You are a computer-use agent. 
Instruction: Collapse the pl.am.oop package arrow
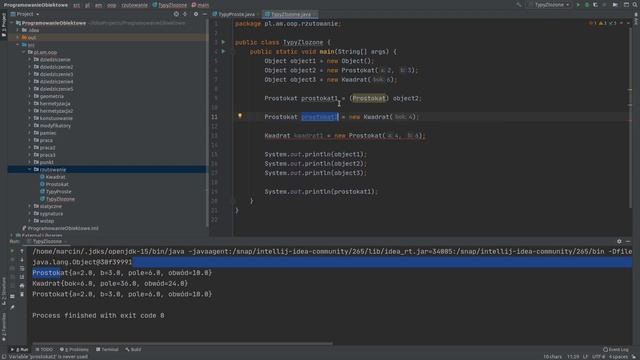click(24, 52)
